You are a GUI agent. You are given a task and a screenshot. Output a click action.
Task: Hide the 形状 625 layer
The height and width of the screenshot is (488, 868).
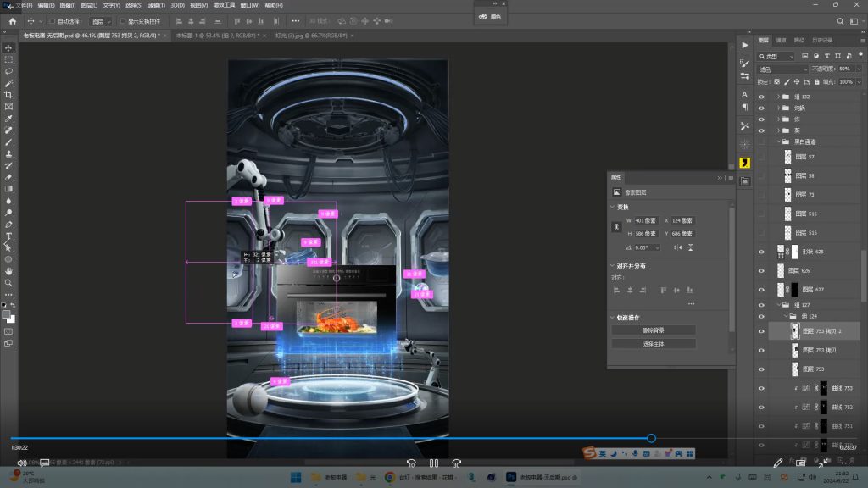(x=760, y=252)
